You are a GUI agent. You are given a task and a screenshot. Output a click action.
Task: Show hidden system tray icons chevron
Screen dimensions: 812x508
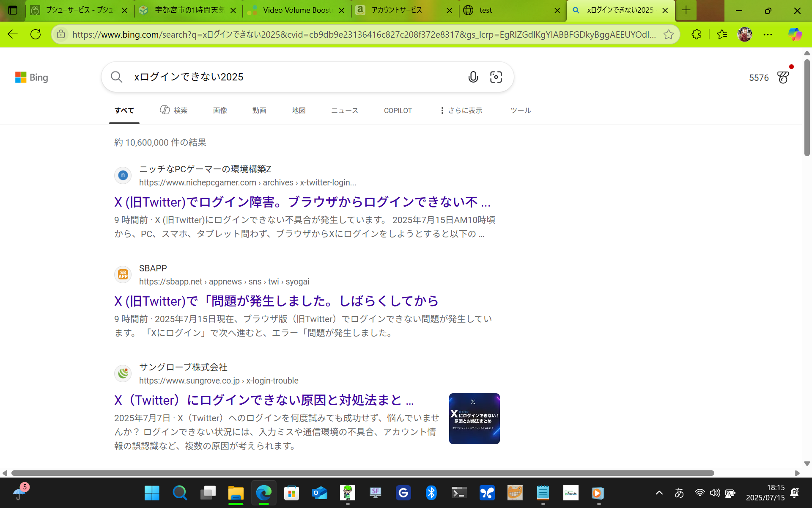tap(659, 493)
